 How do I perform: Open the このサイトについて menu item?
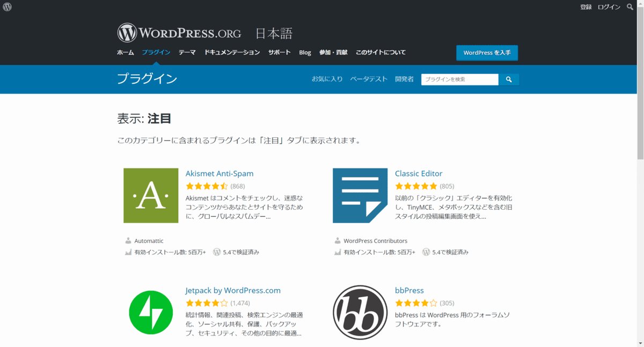click(380, 53)
